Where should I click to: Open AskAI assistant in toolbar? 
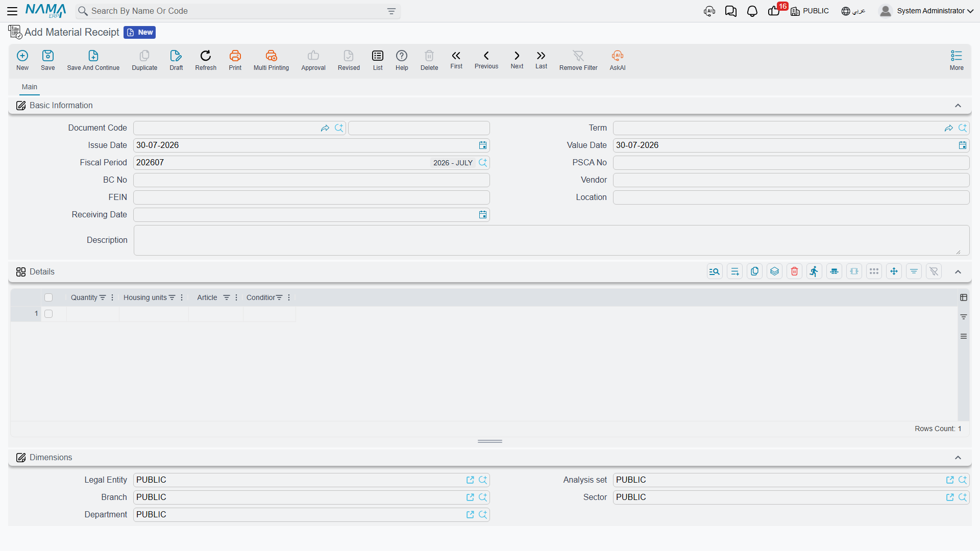coord(618,60)
